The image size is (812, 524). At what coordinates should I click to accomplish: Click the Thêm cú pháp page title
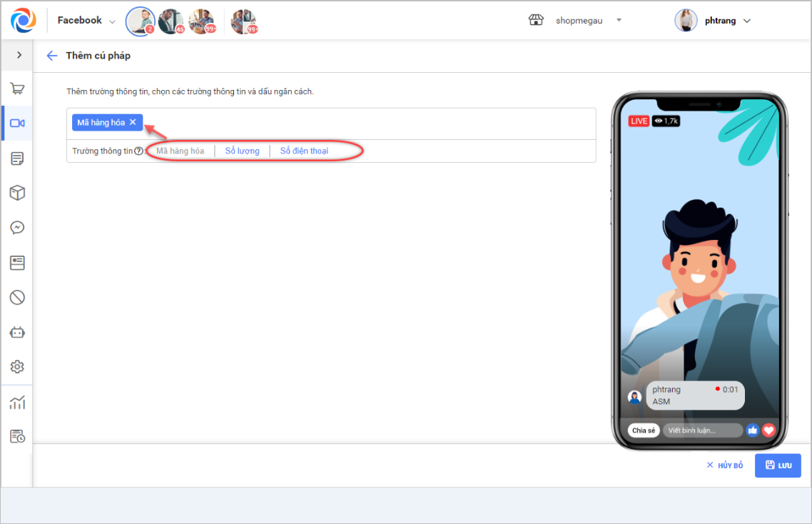tap(98, 56)
